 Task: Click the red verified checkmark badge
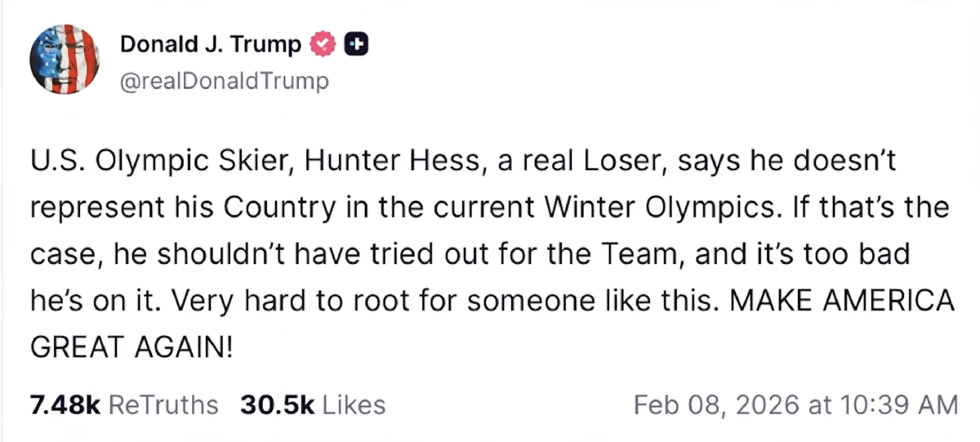point(324,45)
